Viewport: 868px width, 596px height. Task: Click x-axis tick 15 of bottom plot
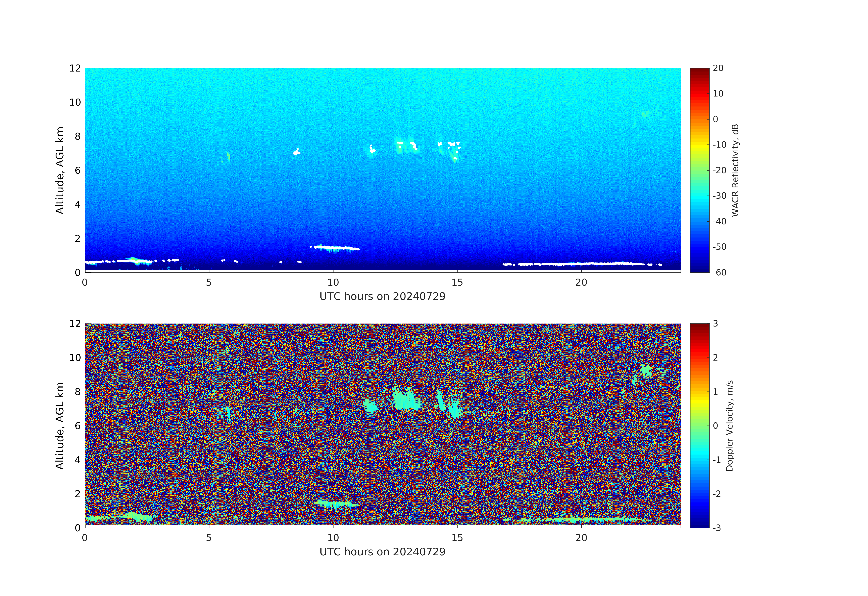[x=457, y=538]
